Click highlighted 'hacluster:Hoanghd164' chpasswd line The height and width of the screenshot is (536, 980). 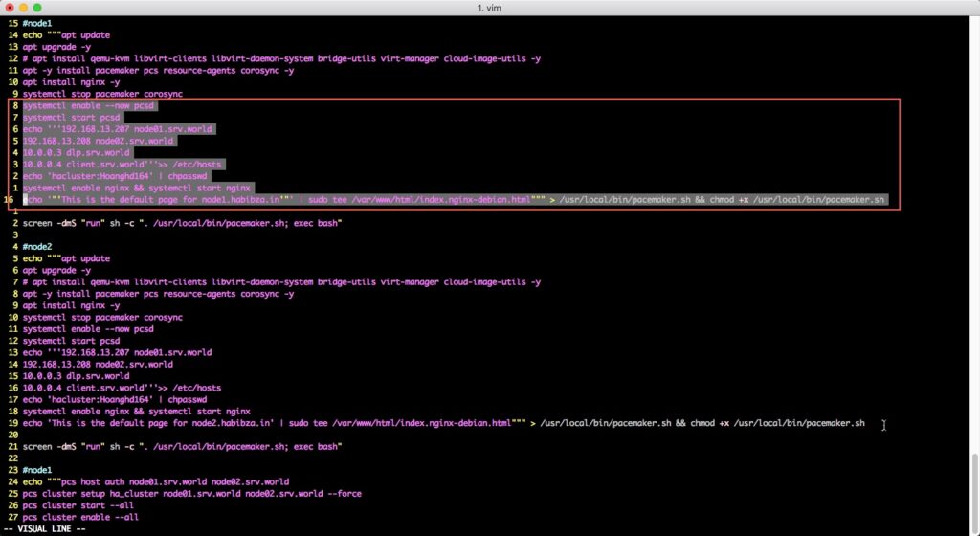click(x=115, y=176)
